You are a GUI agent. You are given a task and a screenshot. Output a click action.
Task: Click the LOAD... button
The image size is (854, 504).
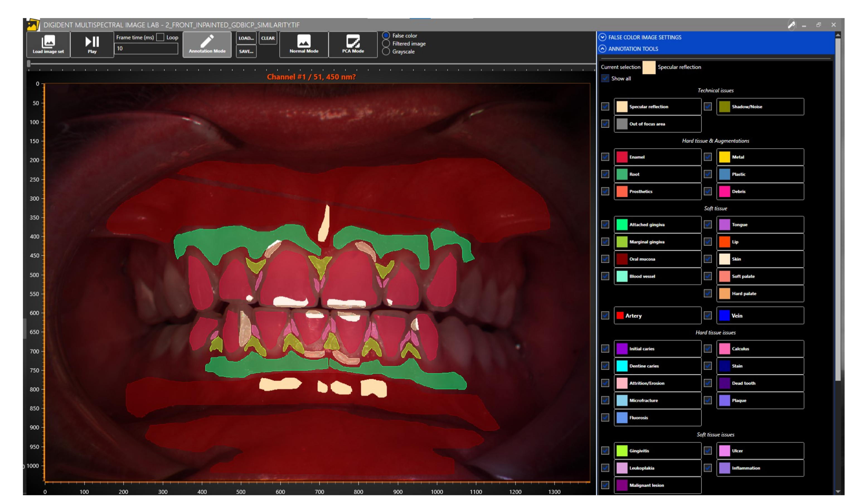coord(246,38)
